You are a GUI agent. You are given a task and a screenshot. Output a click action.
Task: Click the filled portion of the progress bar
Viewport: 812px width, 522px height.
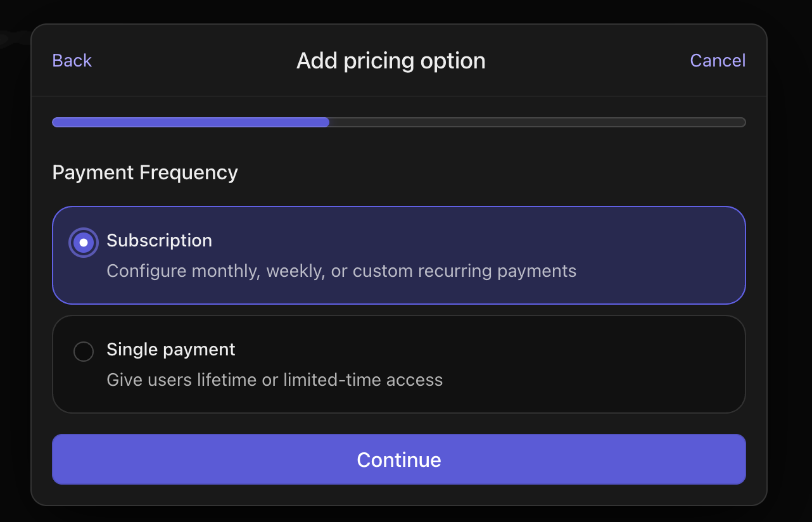190,122
